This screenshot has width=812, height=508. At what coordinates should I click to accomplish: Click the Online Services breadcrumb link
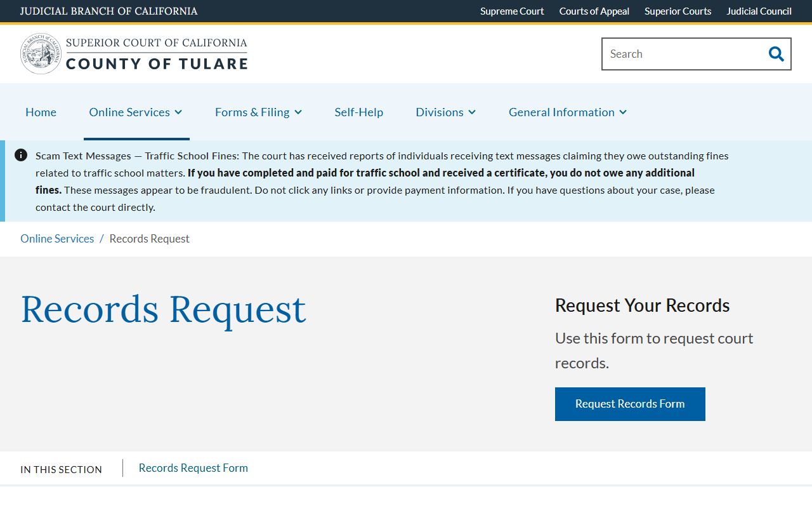pyautogui.click(x=57, y=239)
